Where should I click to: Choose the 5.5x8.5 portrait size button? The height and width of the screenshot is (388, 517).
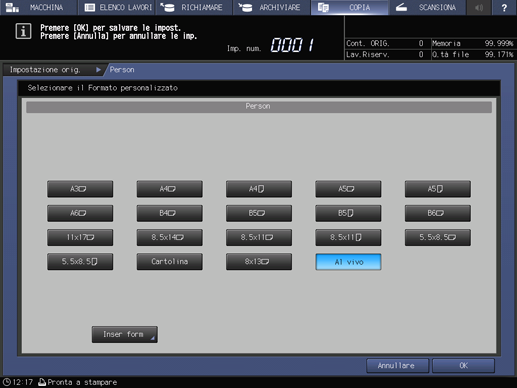click(80, 262)
